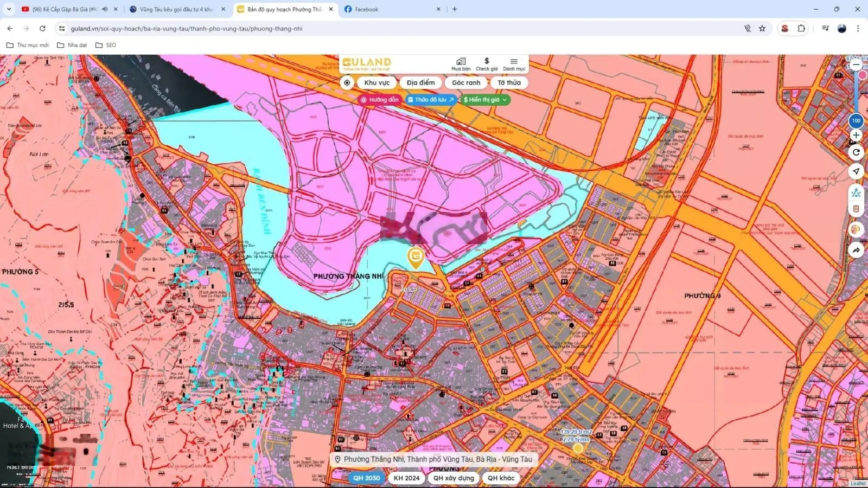Screen dimensions: 868x488
Task: Click the Leaflet attribution link
Action: pos(858,484)
